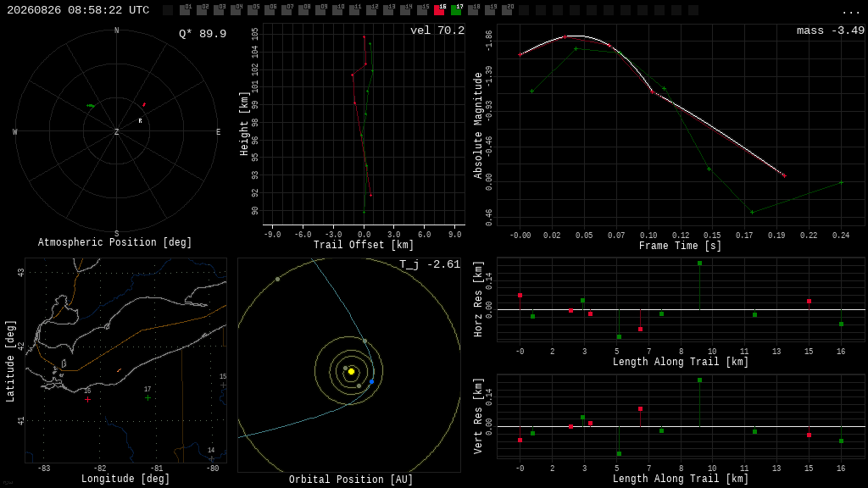Click the T_j -2.61 label
This screenshot has height=488, width=868.
pos(430,264)
